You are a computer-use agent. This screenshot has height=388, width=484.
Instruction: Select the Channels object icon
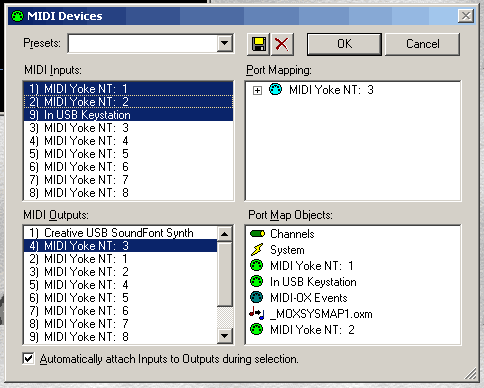coord(257,234)
